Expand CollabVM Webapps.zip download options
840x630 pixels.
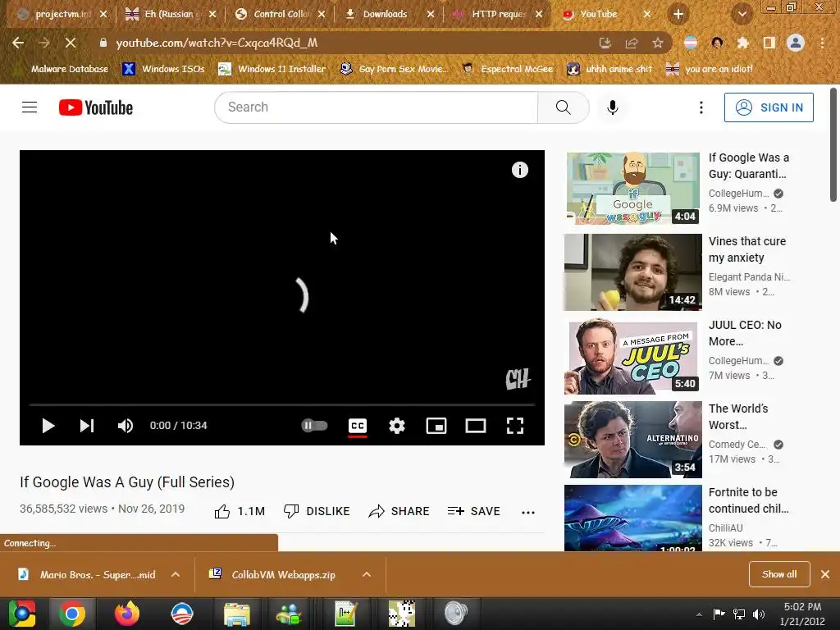click(x=367, y=574)
